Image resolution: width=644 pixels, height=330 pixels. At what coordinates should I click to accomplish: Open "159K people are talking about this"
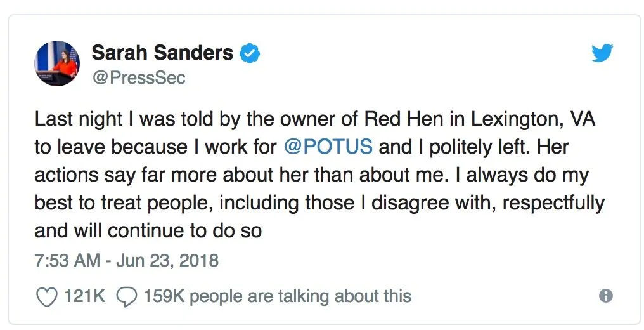277,296
